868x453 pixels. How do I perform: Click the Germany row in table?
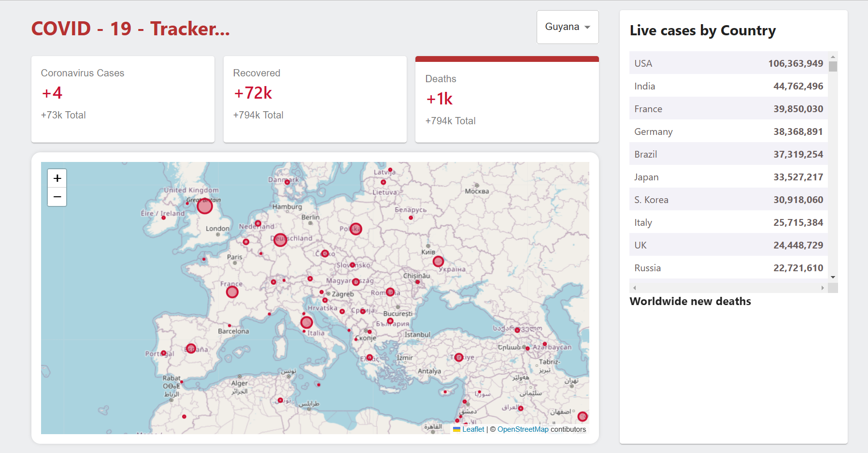(x=728, y=132)
